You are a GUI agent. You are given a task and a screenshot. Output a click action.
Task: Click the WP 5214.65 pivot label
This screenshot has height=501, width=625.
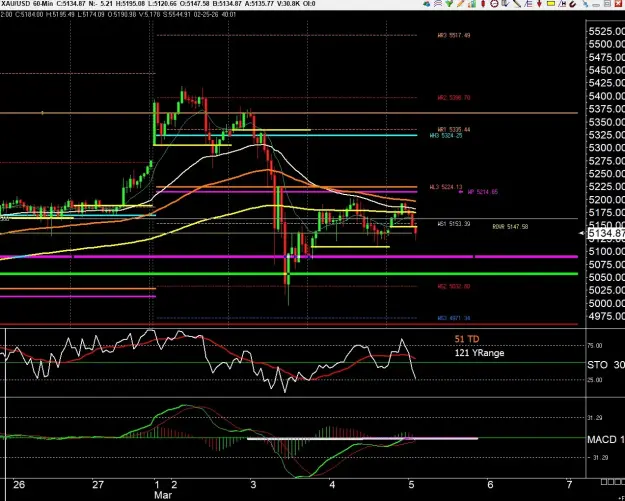482,192
